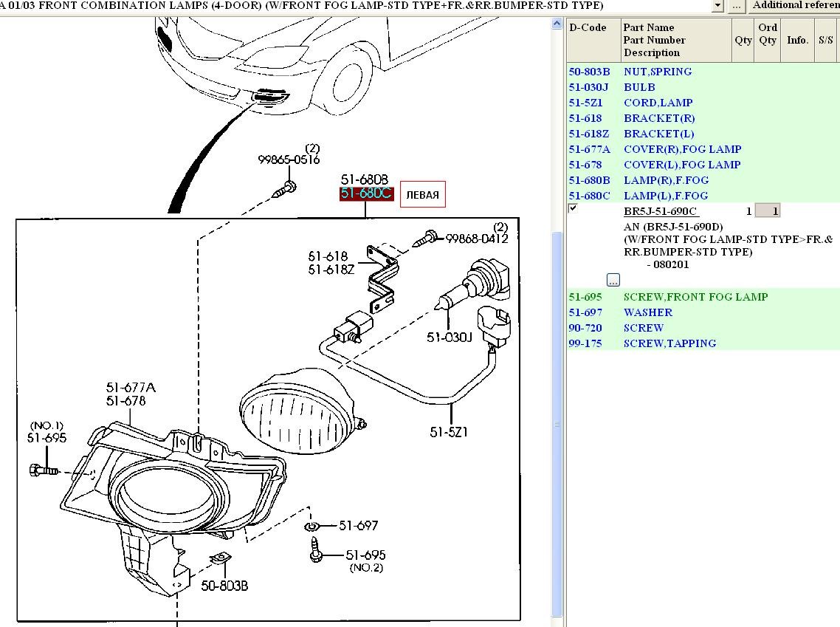The height and width of the screenshot is (627, 840).
Task: Click the Ord Qty field for BR5J-51-690C
Action: (x=768, y=211)
